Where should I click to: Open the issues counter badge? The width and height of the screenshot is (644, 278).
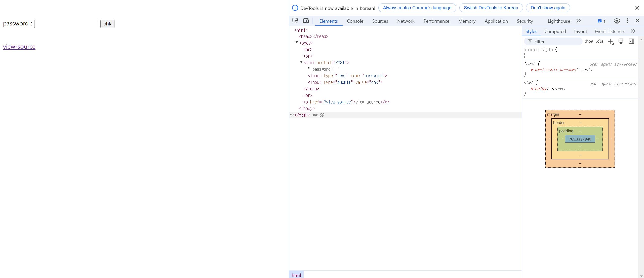[x=601, y=21]
